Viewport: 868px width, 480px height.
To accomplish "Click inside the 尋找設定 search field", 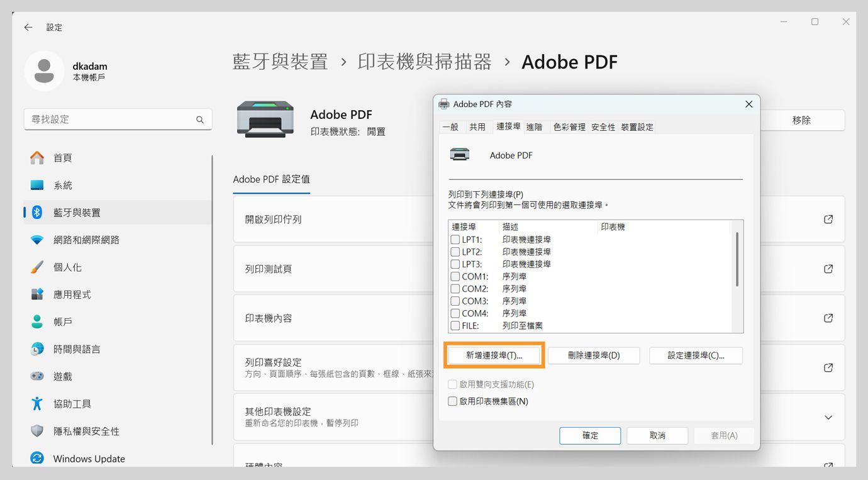I will pos(113,119).
